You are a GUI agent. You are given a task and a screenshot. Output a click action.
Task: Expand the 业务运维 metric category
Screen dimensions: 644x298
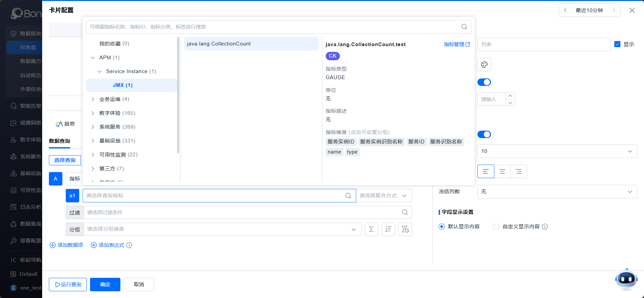[x=93, y=99]
